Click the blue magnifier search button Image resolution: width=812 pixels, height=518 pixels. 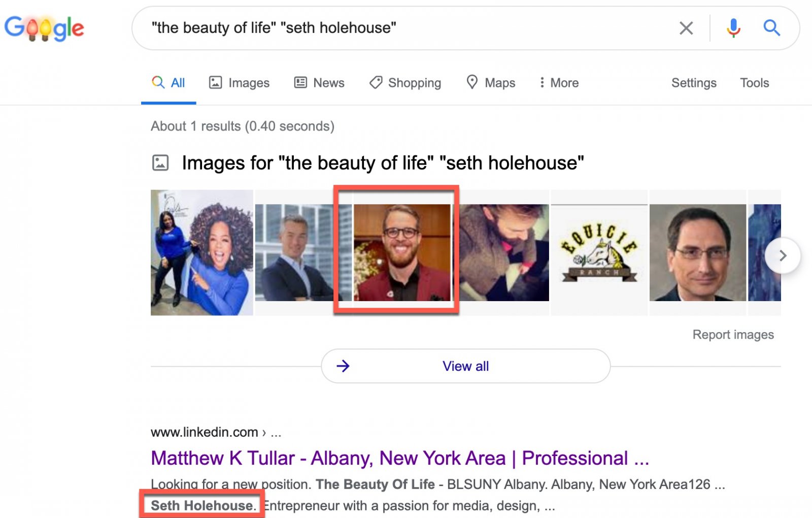pos(771,28)
